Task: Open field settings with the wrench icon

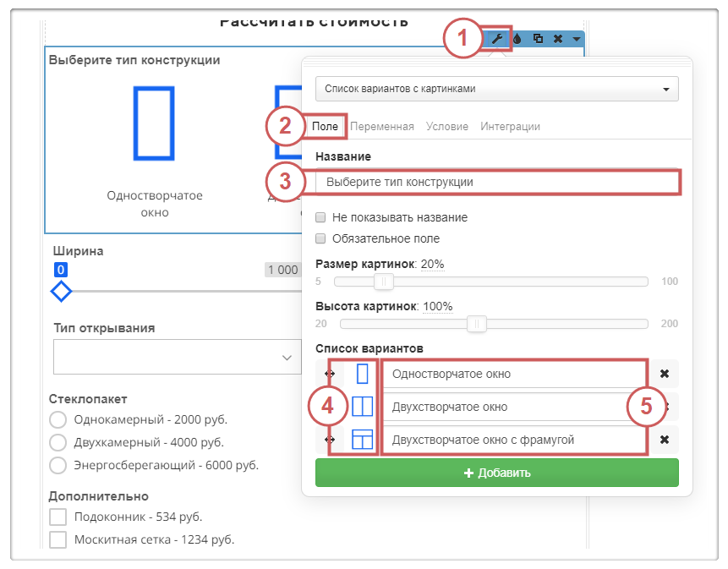Action: [498, 39]
